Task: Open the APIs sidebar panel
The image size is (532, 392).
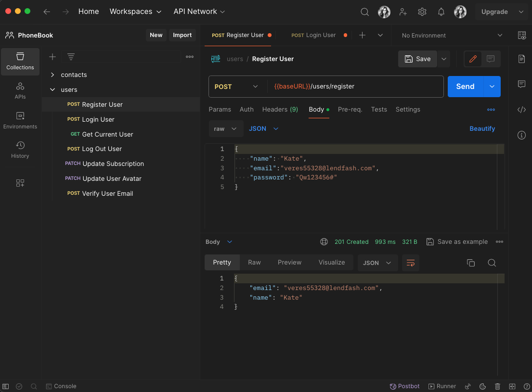Action: pyautogui.click(x=20, y=91)
